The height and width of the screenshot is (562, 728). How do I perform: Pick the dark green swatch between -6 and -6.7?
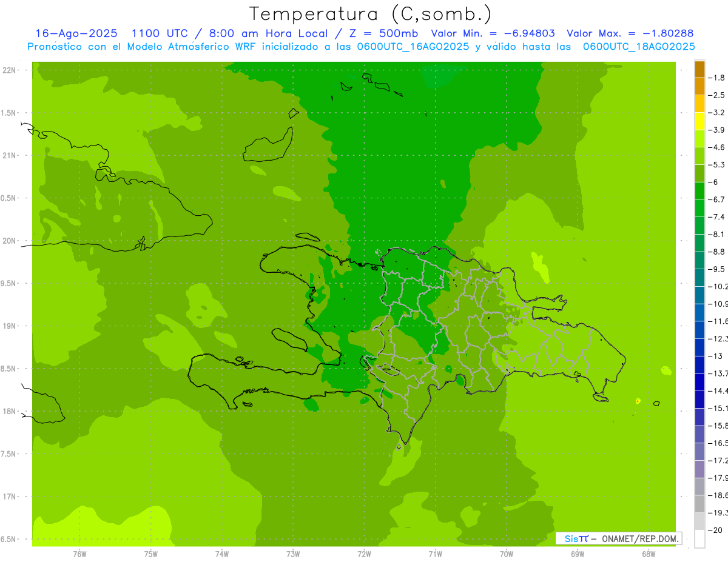(699, 191)
